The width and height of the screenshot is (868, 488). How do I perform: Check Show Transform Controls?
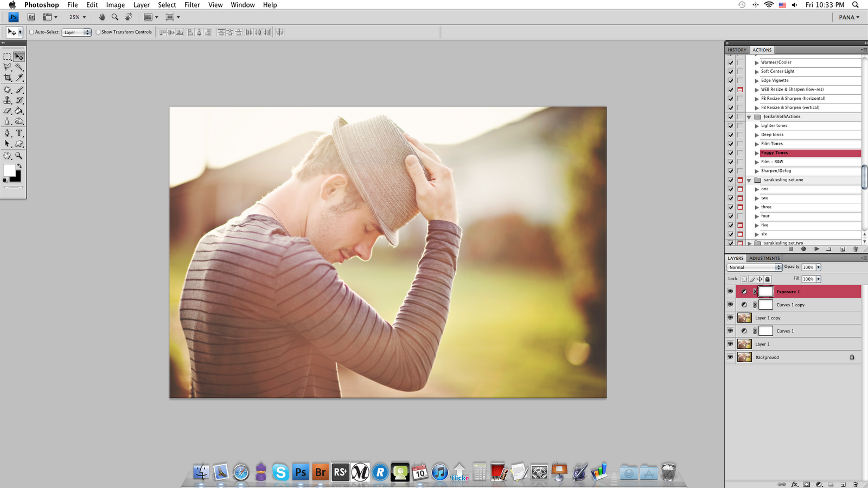(98, 32)
